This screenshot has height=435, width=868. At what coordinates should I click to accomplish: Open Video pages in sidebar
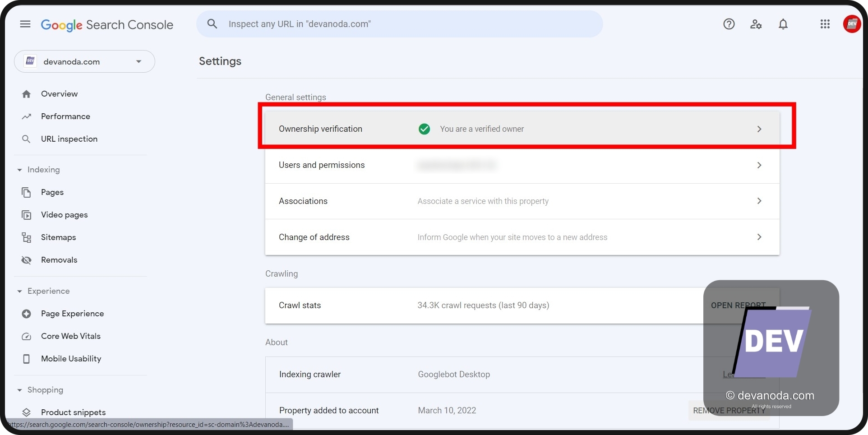tap(65, 215)
